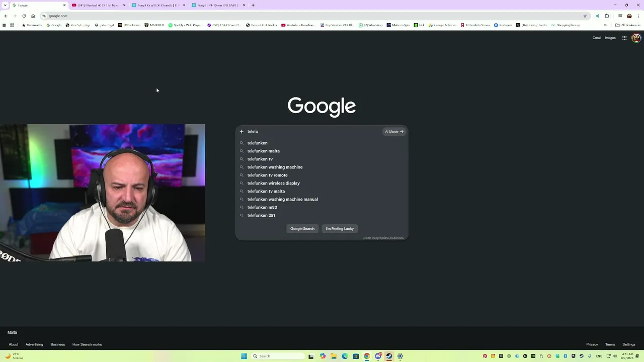Close the Sony FE 24-70mm tab

coord(244,5)
